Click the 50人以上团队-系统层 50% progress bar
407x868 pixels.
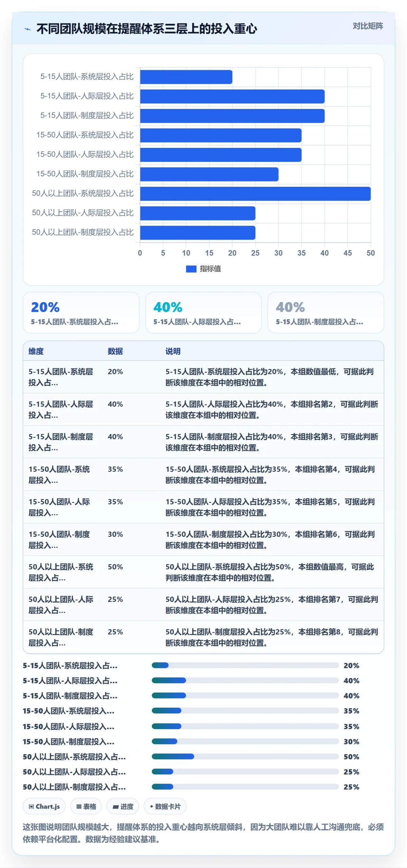click(x=245, y=756)
